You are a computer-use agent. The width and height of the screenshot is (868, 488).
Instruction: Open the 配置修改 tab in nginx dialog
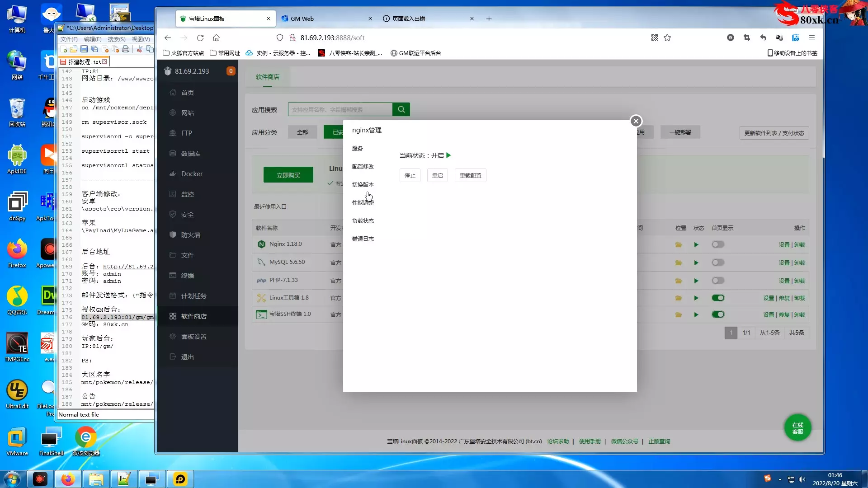click(x=363, y=167)
